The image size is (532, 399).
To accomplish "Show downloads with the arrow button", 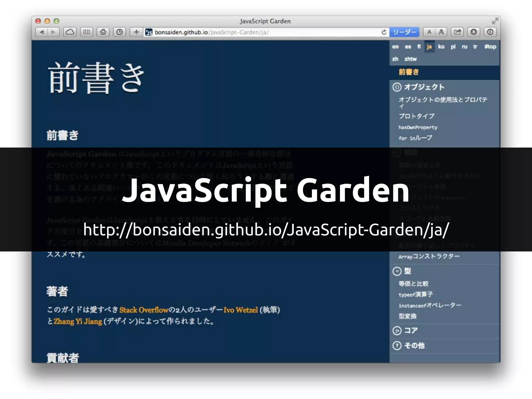I will (474, 32).
